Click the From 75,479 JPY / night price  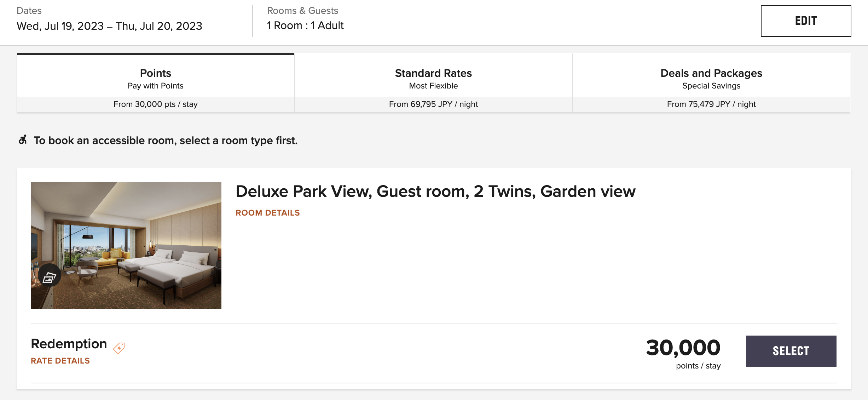coord(711,104)
